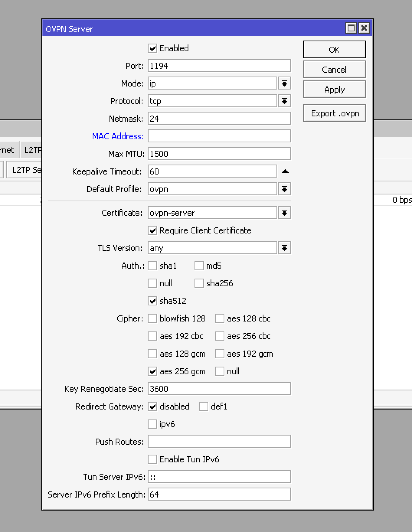
Task: Open the Mode dropdown
Action: [284, 83]
